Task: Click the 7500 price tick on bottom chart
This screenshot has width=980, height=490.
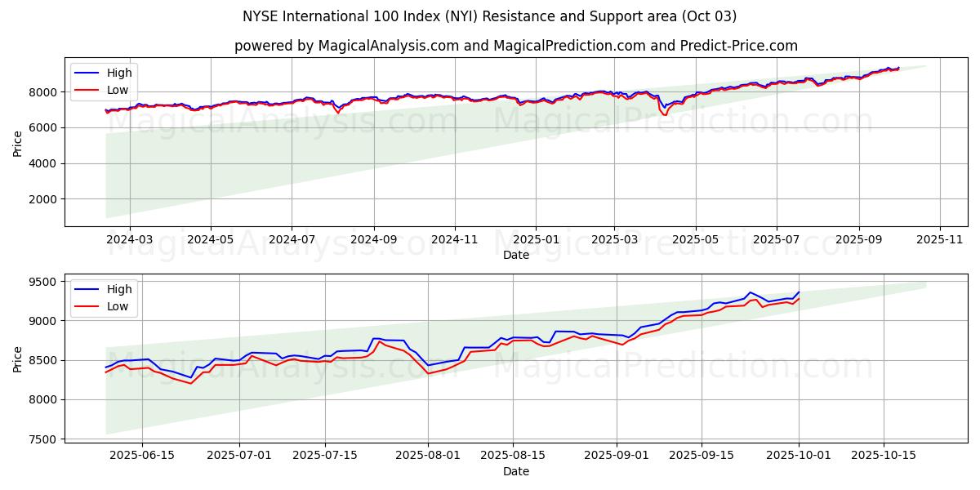Action: [42, 439]
